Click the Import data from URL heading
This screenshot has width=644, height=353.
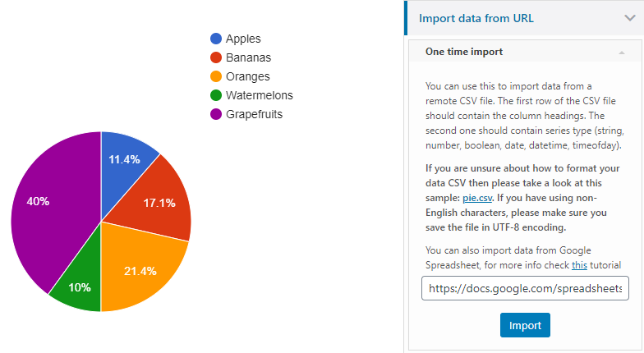(476, 18)
